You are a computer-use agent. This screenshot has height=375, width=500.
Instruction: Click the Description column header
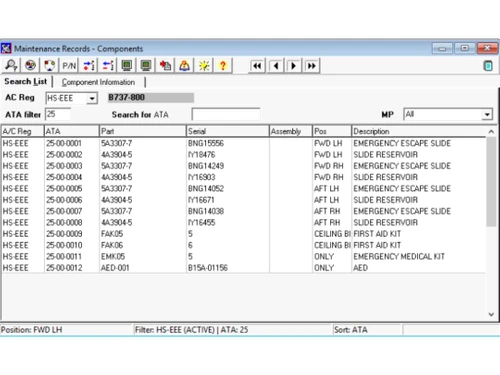click(419, 131)
